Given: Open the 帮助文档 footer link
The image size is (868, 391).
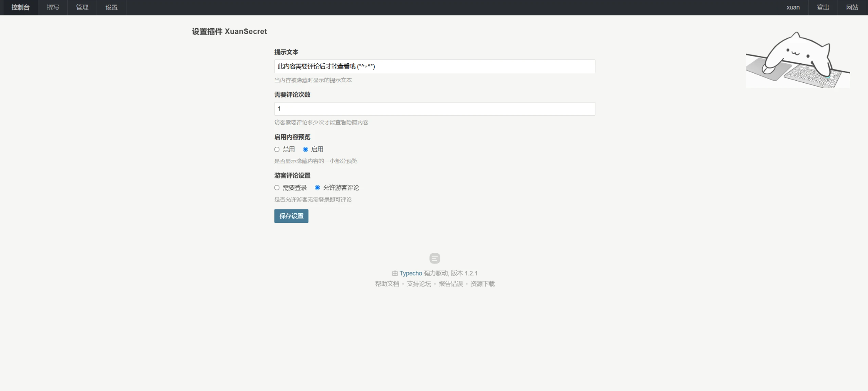Looking at the screenshot, I should click(387, 284).
